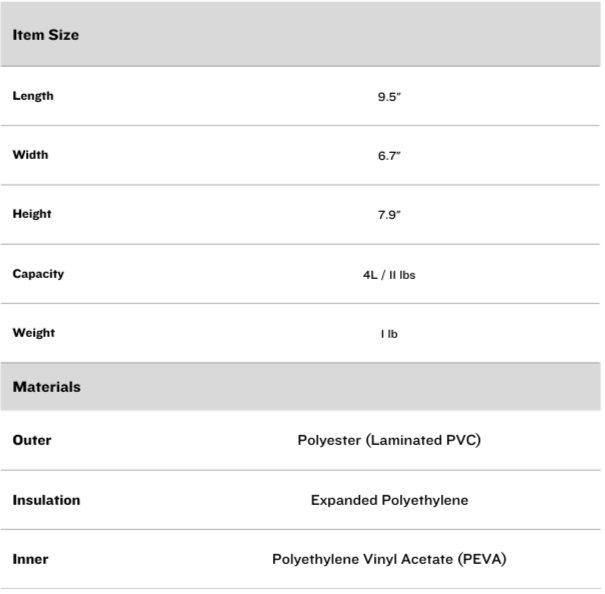Select the Length row label
This screenshot has height=594, width=605.
click(33, 96)
